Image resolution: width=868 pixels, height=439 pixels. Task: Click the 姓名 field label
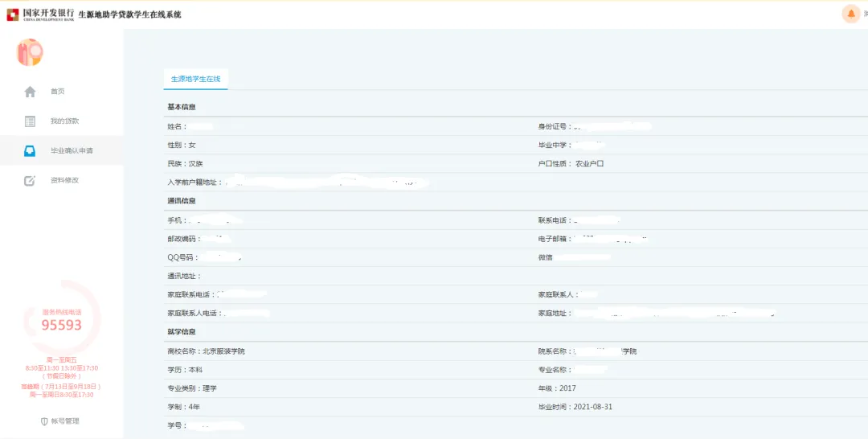177,126
